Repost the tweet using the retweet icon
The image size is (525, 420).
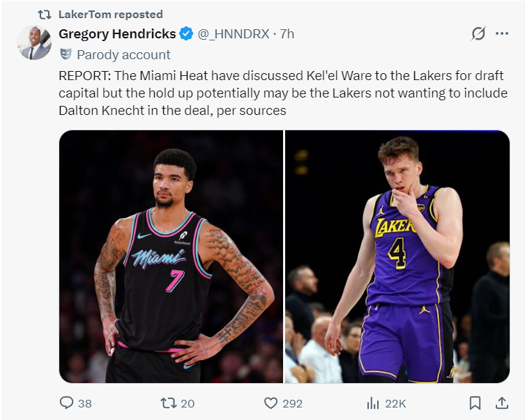168,403
